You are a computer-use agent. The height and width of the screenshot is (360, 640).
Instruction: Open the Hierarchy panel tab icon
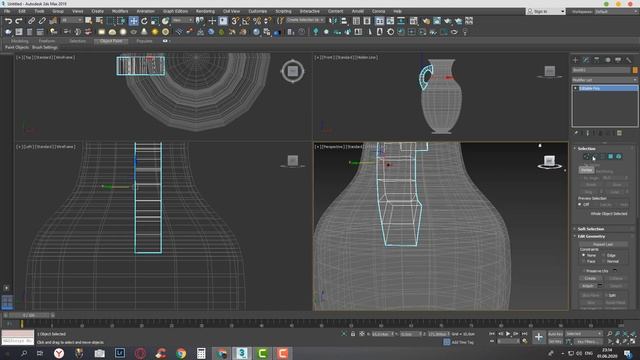597,60
